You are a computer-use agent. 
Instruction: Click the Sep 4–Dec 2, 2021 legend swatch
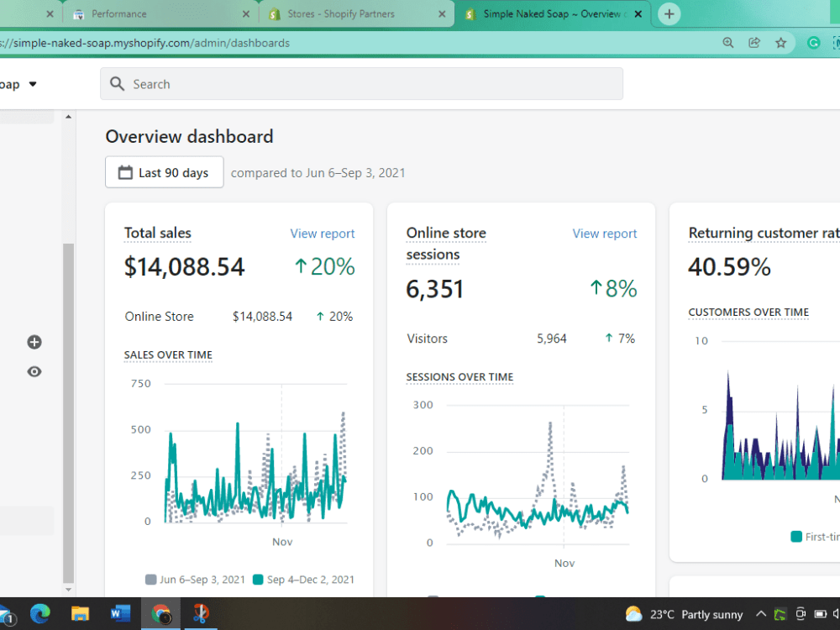[258, 580]
